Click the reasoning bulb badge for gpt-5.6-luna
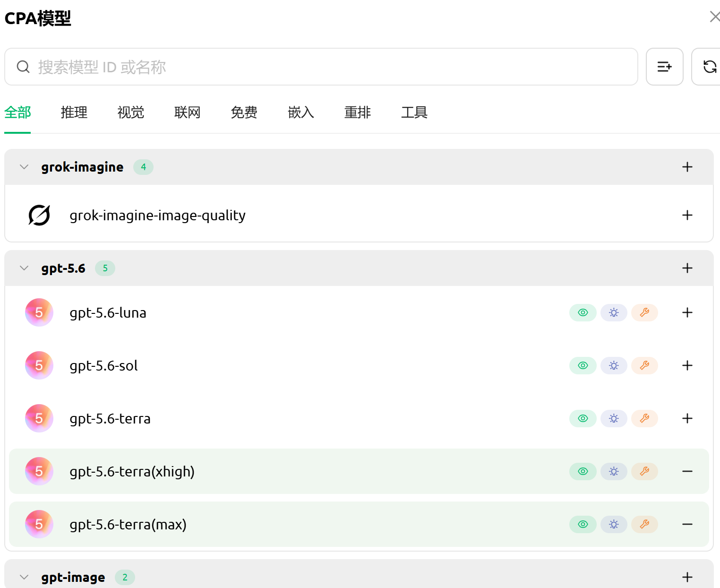The width and height of the screenshot is (720, 588). (x=614, y=312)
